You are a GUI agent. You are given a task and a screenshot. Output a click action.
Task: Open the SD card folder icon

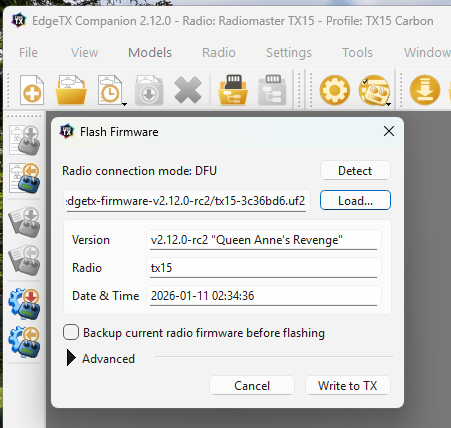click(233, 90)
